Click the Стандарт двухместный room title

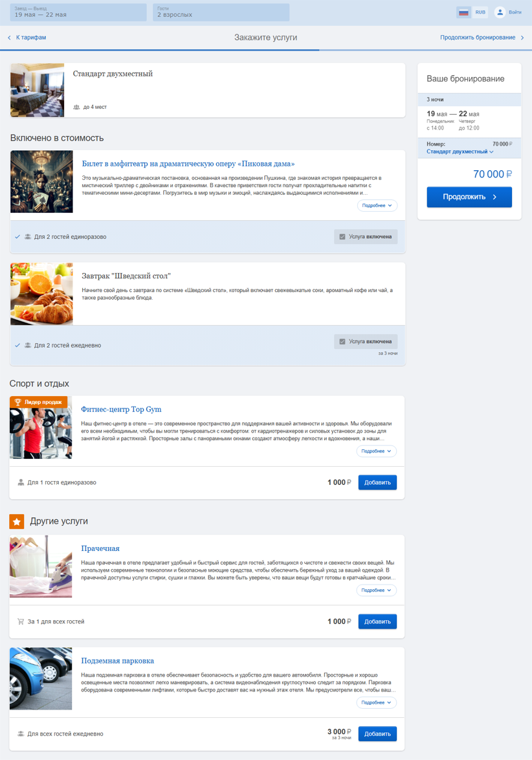click(113, 74)
